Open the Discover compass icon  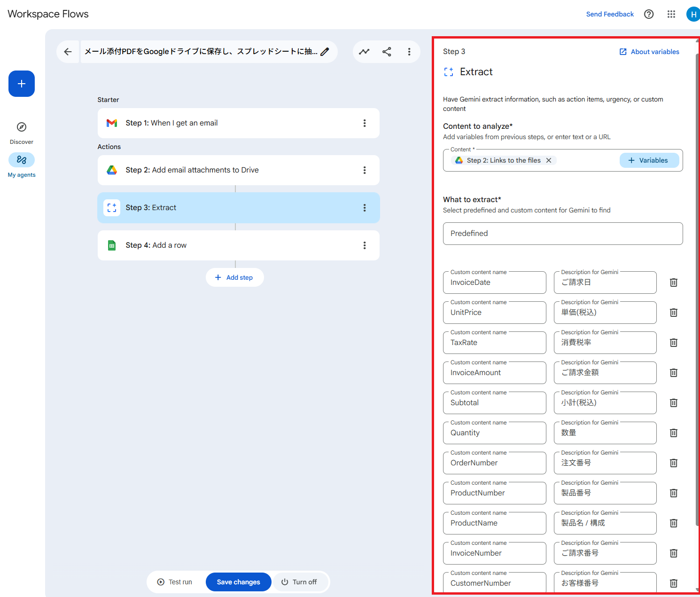[22, 127]
